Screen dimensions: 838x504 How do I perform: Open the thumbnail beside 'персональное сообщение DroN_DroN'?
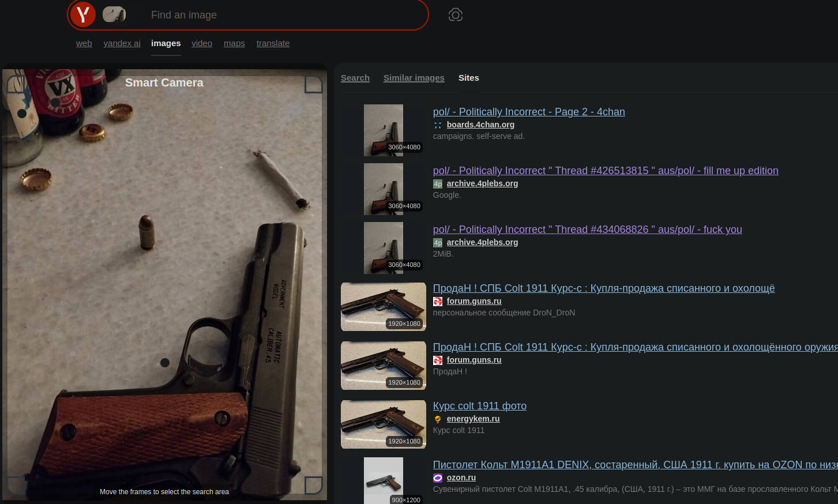(384, 307)
